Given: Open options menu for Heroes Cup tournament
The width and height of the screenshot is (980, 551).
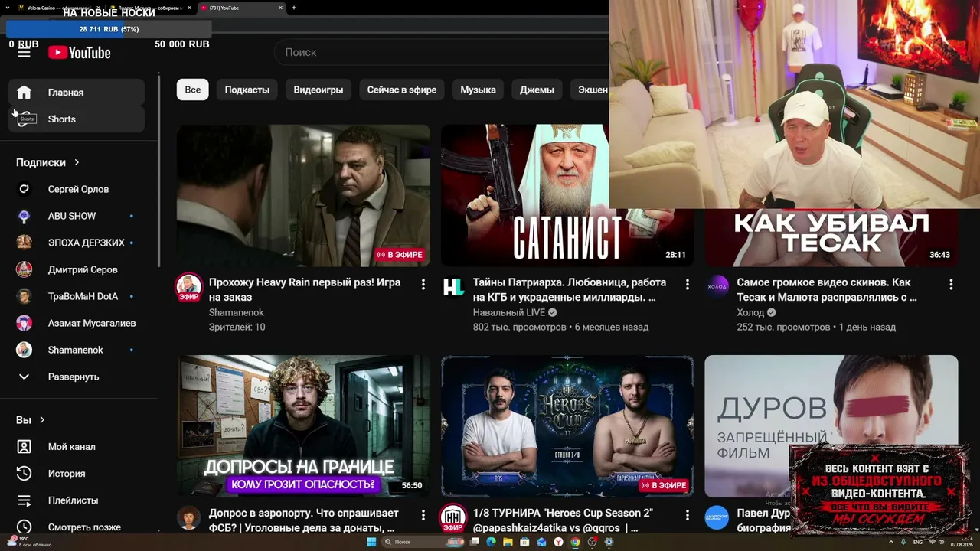Looking at the screenshot, I should click(687, 515).
